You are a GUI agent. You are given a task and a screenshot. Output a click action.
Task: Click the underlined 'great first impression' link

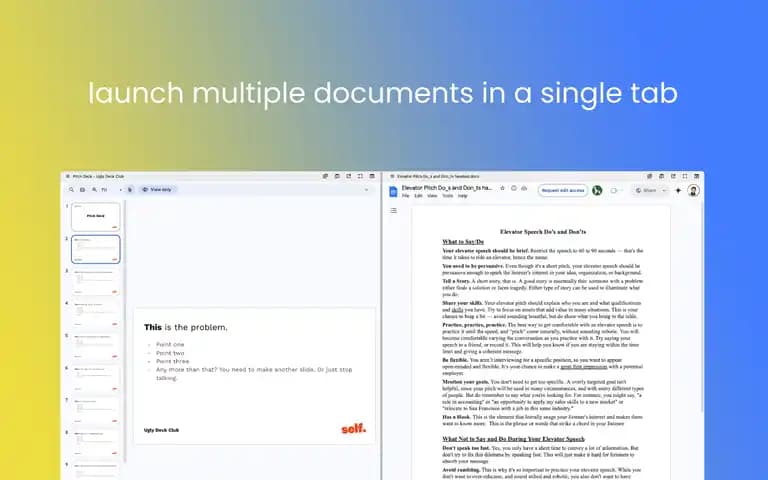584,366
